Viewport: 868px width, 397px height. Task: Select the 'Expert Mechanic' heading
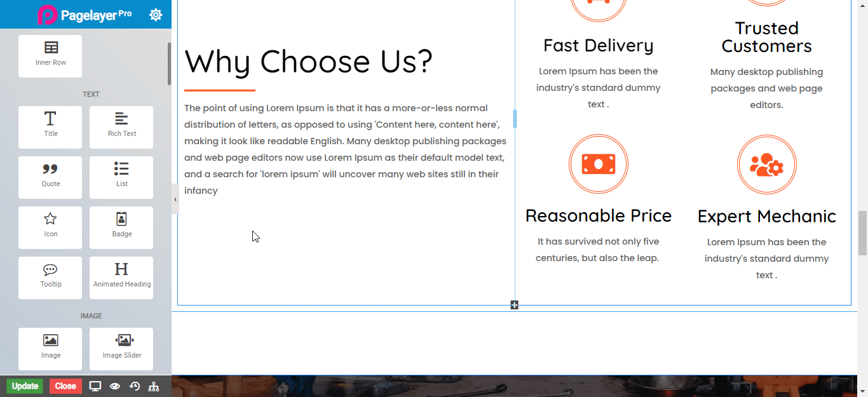click(767, 217)
